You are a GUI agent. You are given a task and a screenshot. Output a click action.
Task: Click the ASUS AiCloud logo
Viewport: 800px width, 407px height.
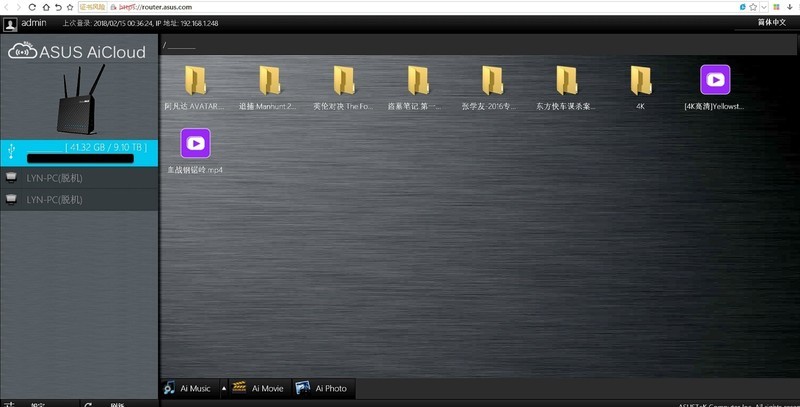click(x=77, y=52)
